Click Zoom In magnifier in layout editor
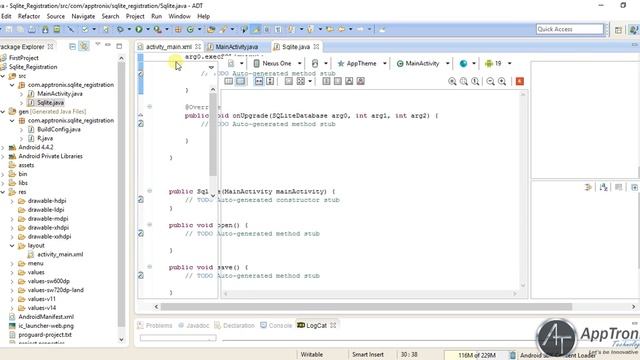Image resolution: width=640 pixels, height=360 pixels. (502, 81)
